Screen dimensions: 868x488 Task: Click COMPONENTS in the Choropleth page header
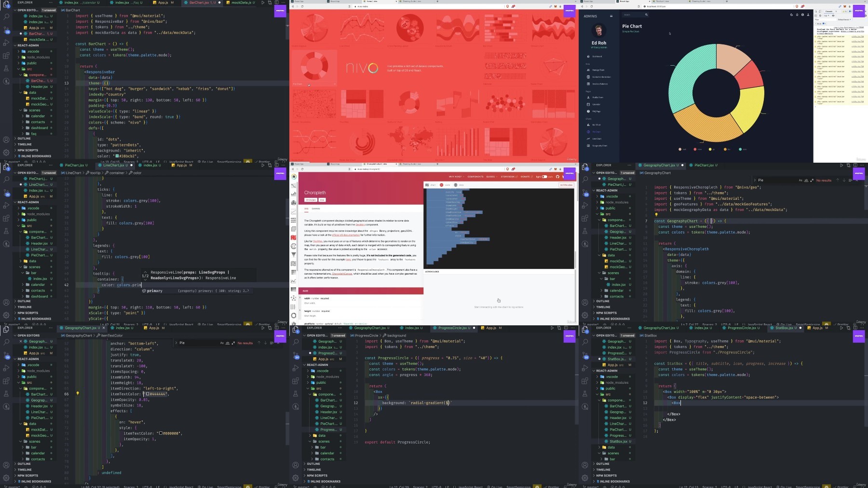coord(475,177)
